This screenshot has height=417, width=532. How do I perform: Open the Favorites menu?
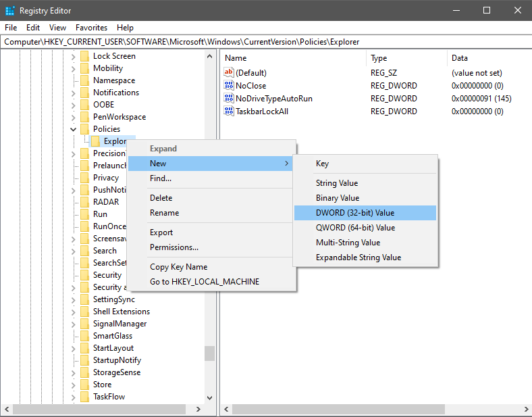point(91,28)
